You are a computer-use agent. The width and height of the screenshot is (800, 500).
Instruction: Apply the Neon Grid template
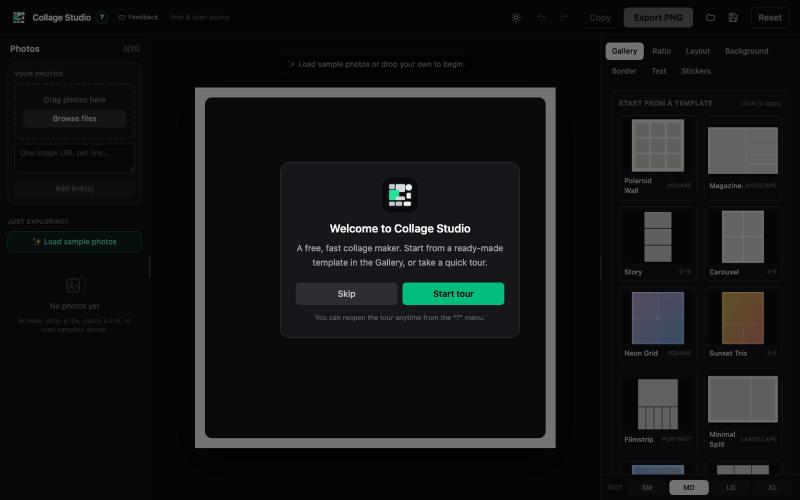(658, 324)
